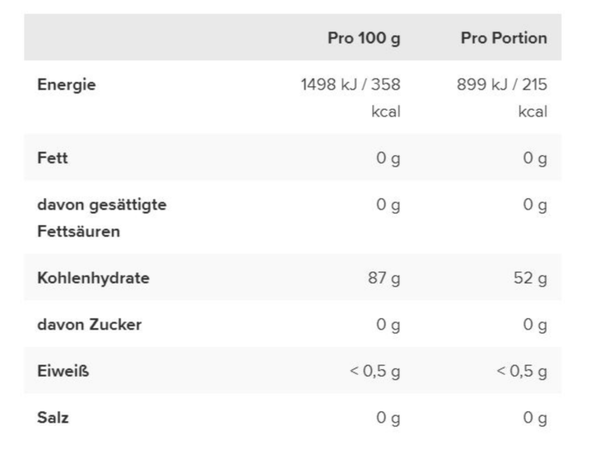The width and height of the screenshot is (600, 470).
Task: Click the "davon gesättigte Fettsäuren" label
Action: click(x=101, y=218)
